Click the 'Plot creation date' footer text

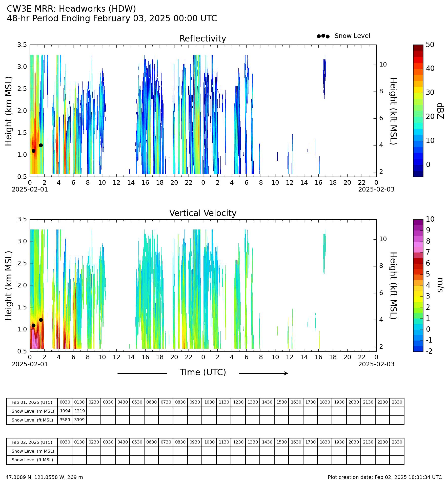point(385,477)
